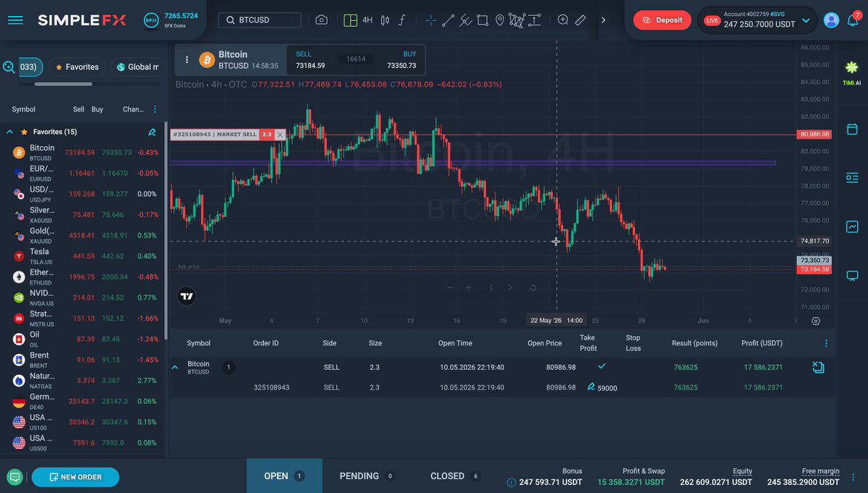Select the price range measurement tool
Viewport: 868px width, 493px height.
coord(535,20)
